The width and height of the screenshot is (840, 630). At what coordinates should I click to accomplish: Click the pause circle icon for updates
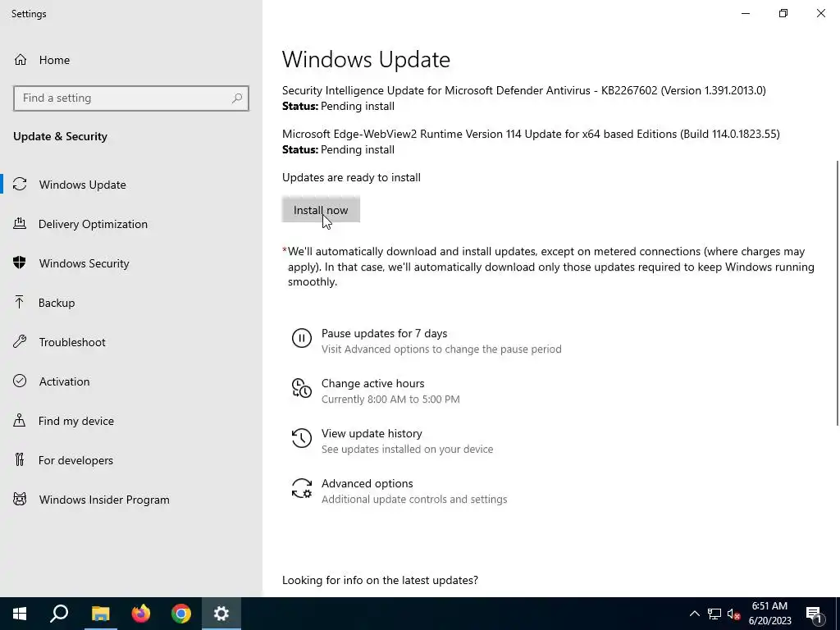(302, 339)
